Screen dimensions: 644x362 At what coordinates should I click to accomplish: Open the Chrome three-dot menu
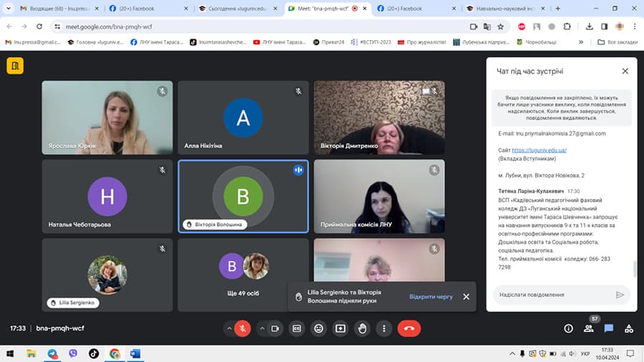(635, 26)
